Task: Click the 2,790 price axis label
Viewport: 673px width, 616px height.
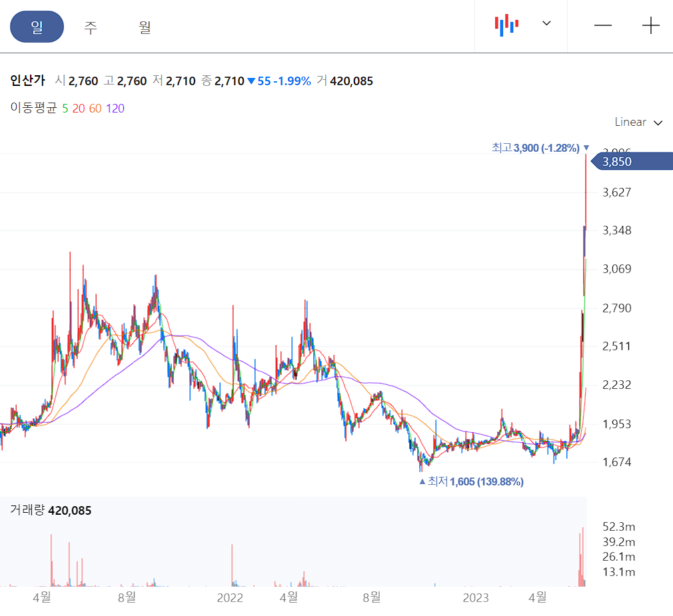Action: pyautogui.click(x=617, y=308)
